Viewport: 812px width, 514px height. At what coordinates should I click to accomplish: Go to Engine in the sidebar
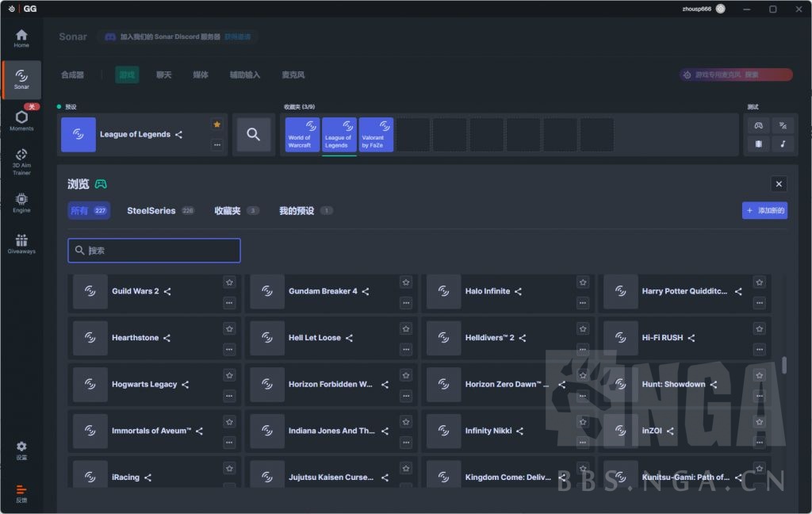click(21, 202)
